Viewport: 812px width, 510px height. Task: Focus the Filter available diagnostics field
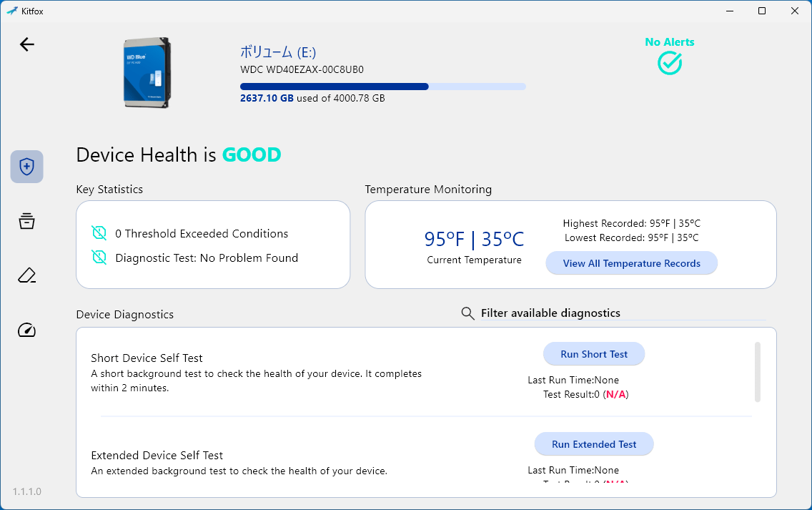pyautogui.click(x=623, y=313)
